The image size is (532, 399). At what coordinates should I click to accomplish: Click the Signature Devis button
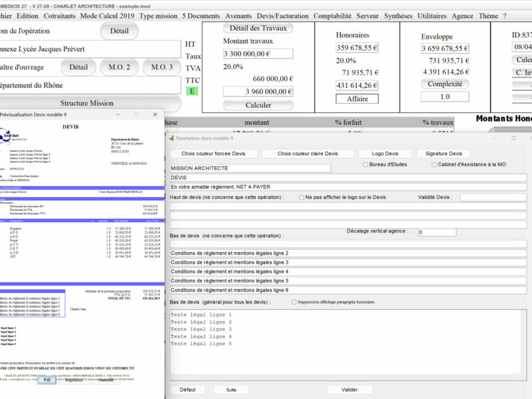click(444, 154)
